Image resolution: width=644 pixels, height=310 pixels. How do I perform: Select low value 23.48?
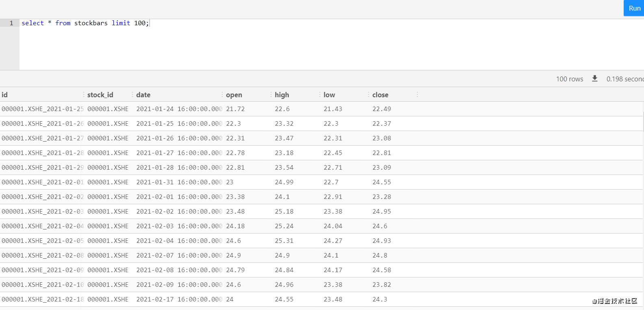pyautogui.click(x=333, y=299)
